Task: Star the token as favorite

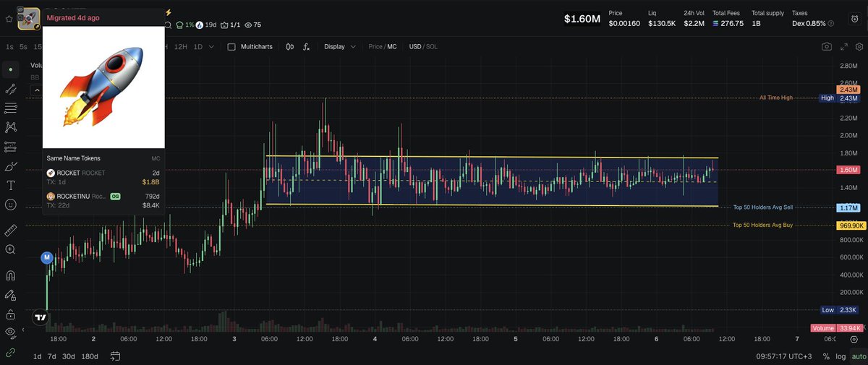Action: point(9,19)
